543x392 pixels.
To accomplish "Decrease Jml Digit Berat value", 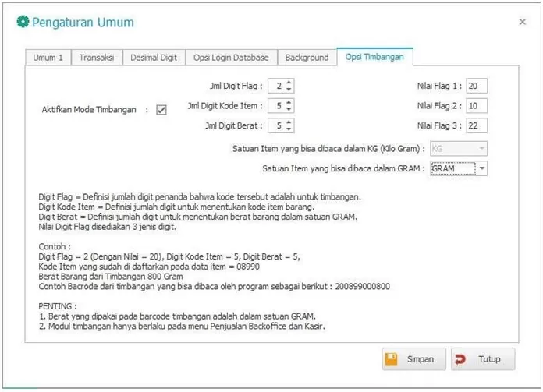I will 289,129.
